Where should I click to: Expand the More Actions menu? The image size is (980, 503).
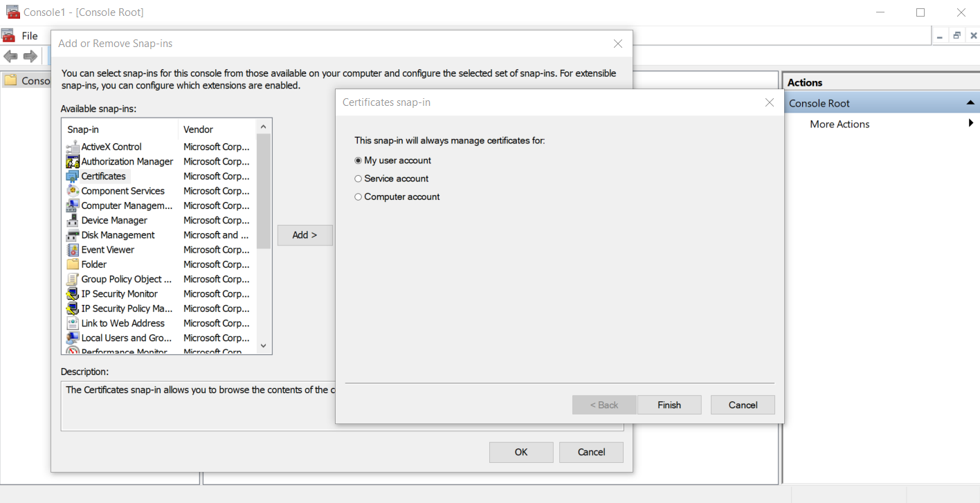pyautogui.click(x=971, y=123)
